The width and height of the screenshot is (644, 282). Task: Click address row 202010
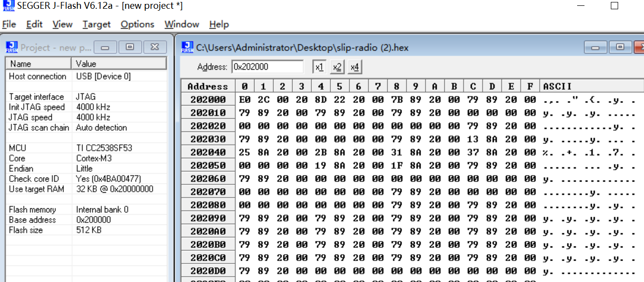208,113
